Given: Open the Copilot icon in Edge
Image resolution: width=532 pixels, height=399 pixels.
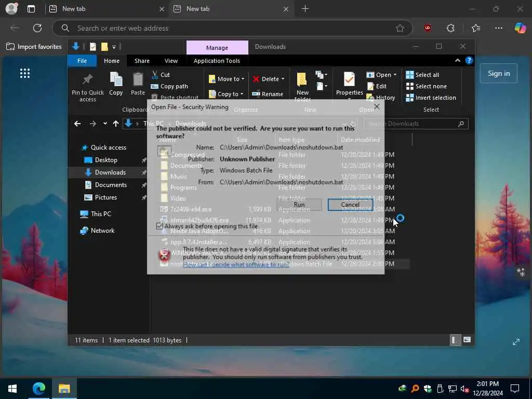Looking at the screenshot, I should click(520, 28).
